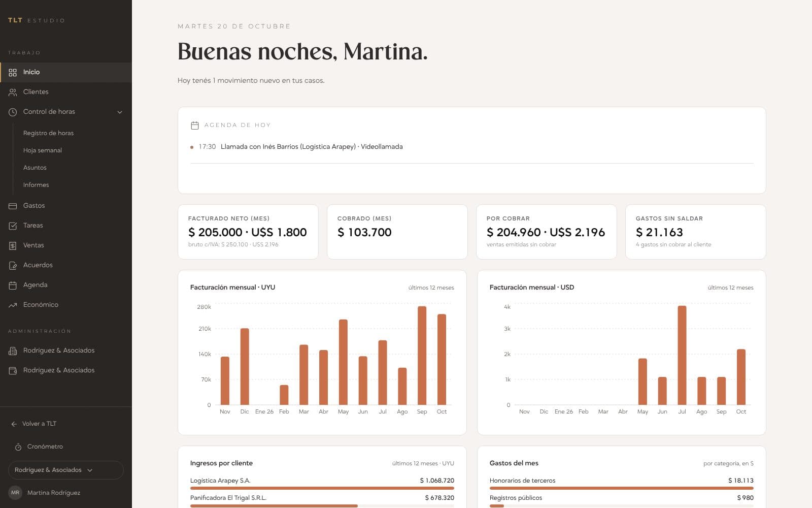This screenshot has width=812, height=508.
Task: Open Registro de horas submenu item
Action: pyautogui.click(x=48, y=133)
